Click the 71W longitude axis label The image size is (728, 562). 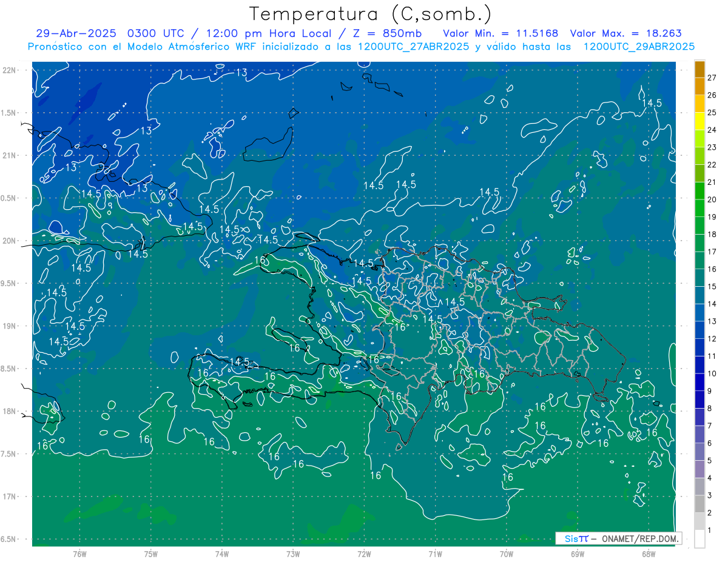pyautogui.click(x=435, y=554)
